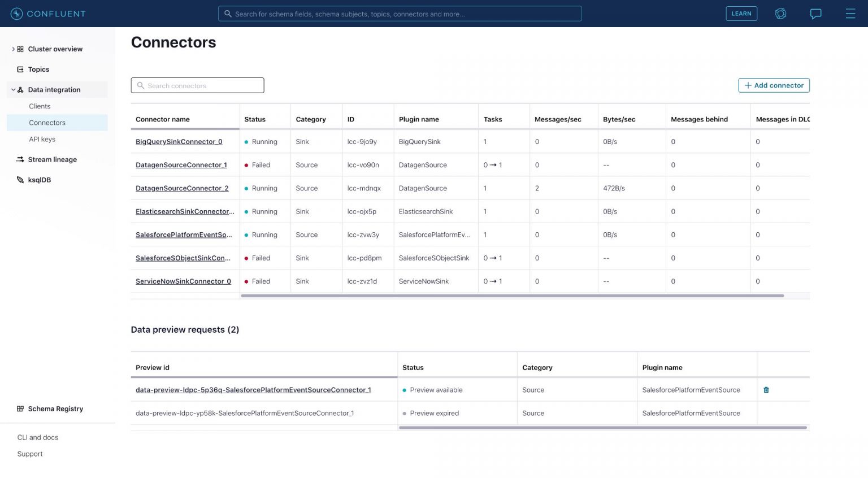Open DatagenSourceConnector_1 details link
The height and width of the screenshot is (478, 868).
coord(181,164)
